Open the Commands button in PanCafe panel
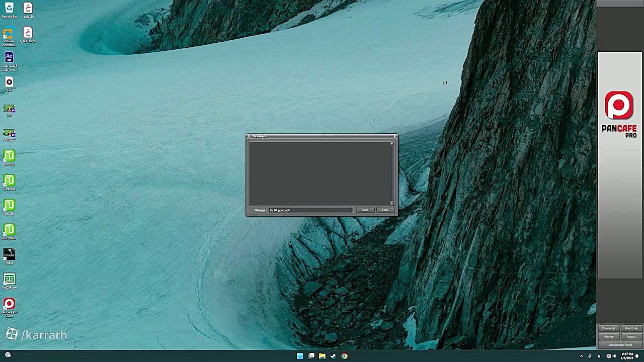644x362 pixels. click(x=609, y=328)
